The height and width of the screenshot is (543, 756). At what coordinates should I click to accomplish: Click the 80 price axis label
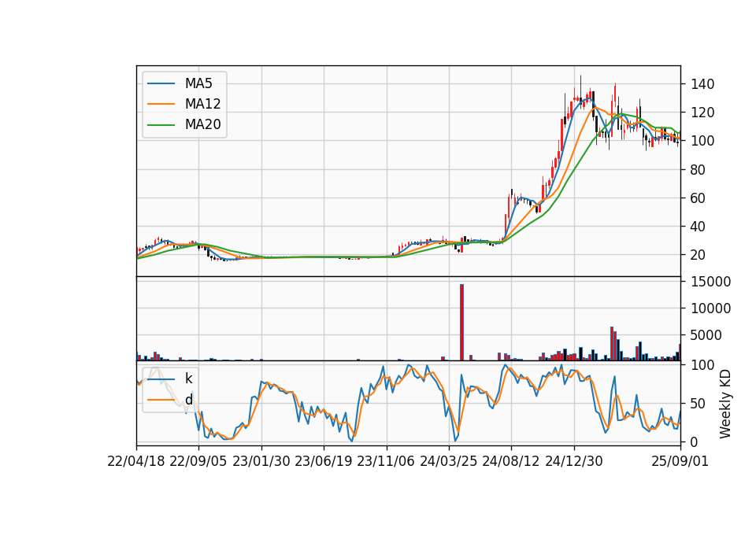point(699,170)
